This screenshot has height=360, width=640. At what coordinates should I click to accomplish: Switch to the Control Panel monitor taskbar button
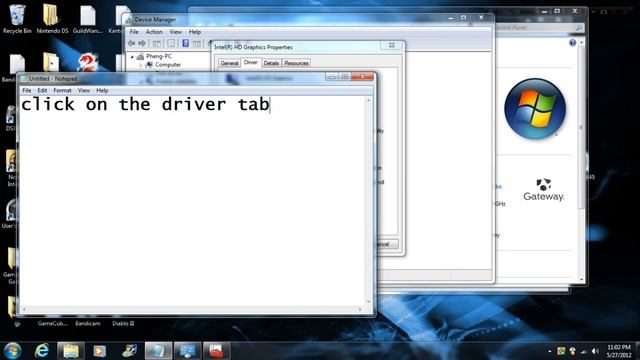[187, 351]
